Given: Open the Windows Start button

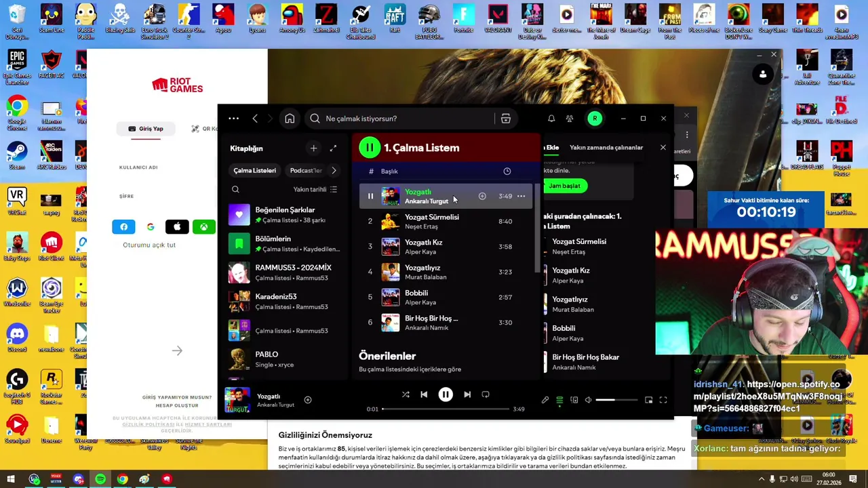Looking at the screenshot, I should 11,479.
